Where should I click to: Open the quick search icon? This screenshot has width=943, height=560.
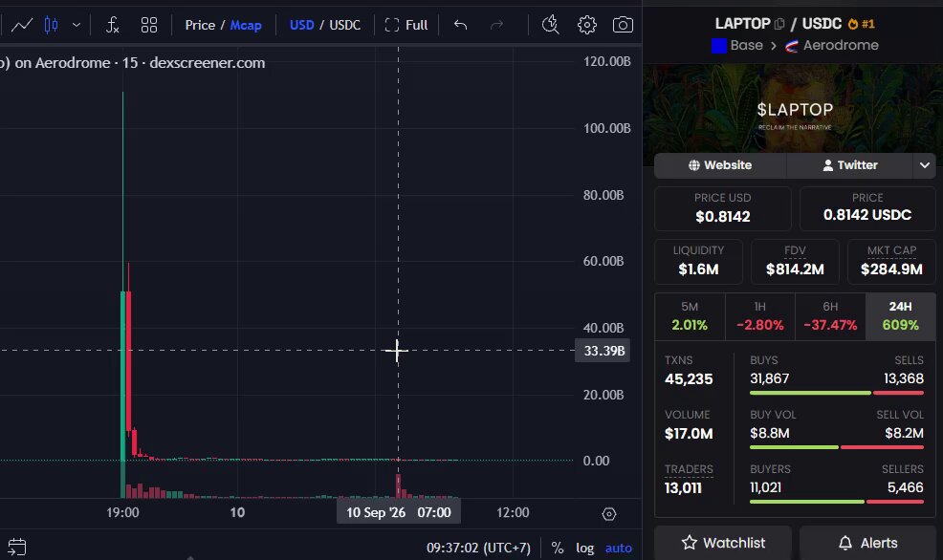(x=550, y=25)
